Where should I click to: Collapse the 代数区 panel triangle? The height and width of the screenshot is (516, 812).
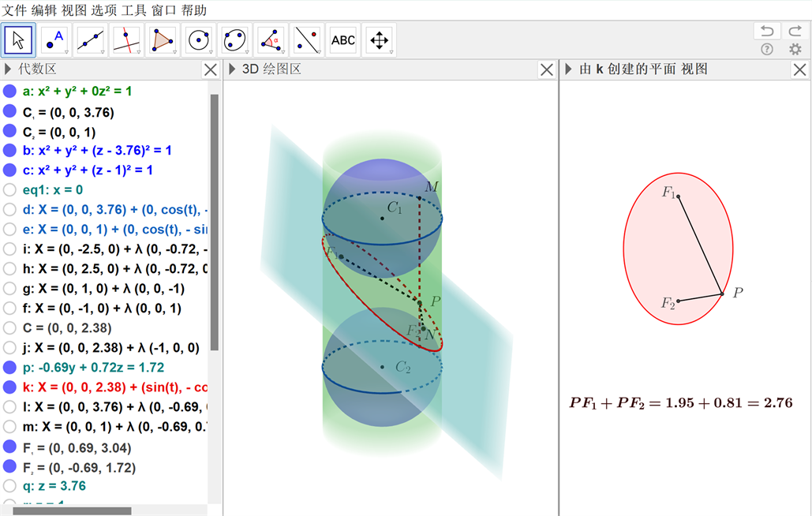tap(9, 69)
